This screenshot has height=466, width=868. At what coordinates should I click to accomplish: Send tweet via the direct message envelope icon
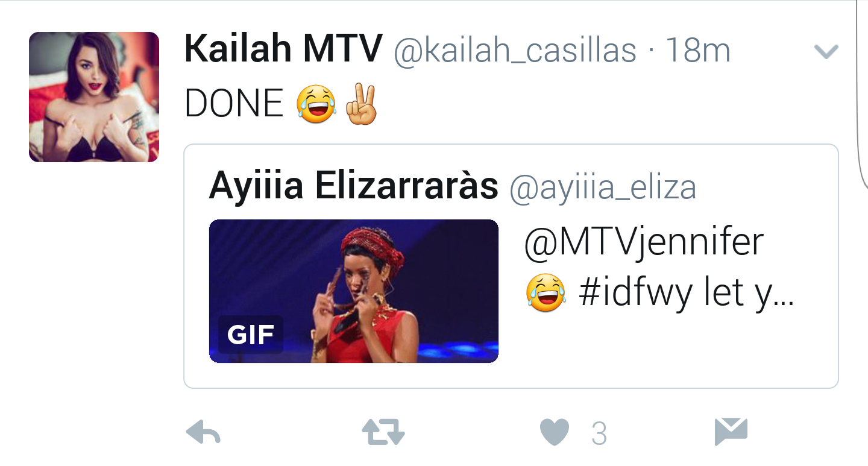coord(731,432)
